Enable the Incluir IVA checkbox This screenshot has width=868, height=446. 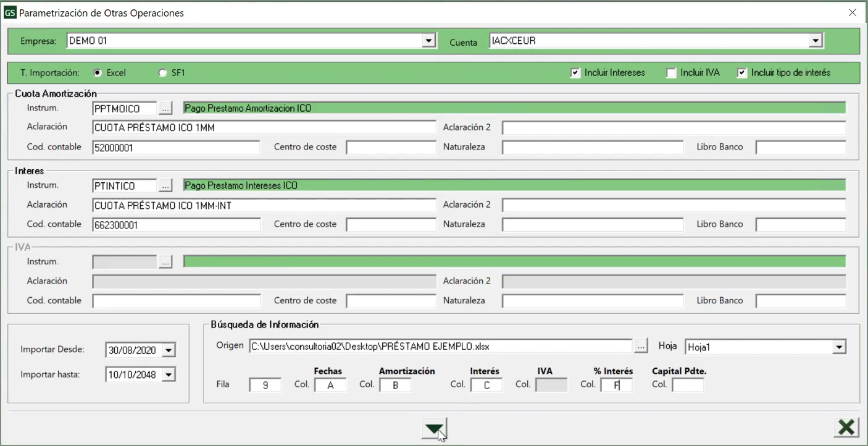pyautogui.click(x=672, y=73)
